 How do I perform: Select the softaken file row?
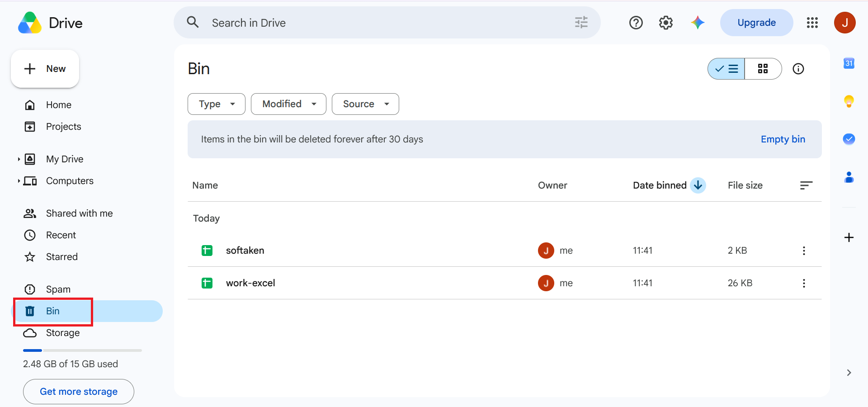pyautogui.click(x=505, y=251)
